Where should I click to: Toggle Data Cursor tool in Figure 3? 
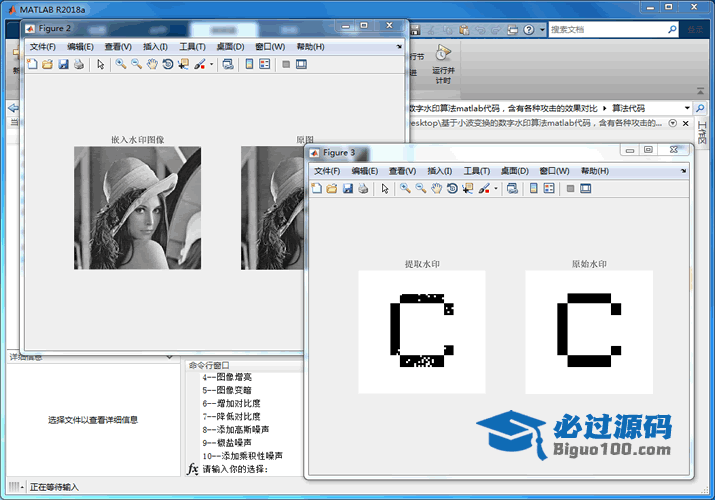(x=467, y=188)
